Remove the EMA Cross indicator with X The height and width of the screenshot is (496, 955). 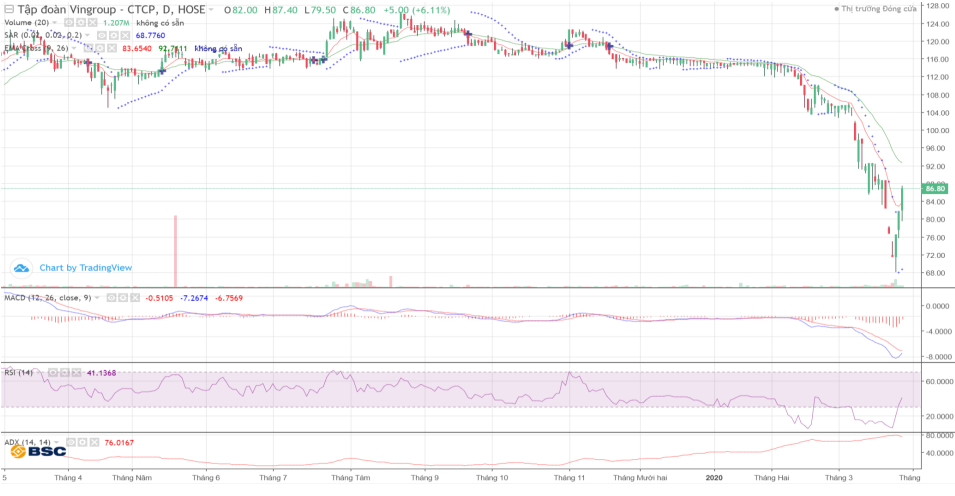pos(112,48)
